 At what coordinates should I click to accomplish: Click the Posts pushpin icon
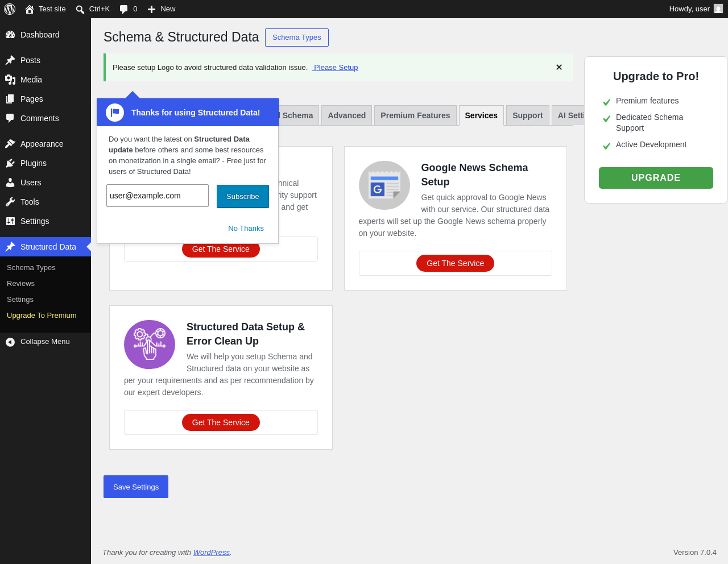[x=10, y=60]
